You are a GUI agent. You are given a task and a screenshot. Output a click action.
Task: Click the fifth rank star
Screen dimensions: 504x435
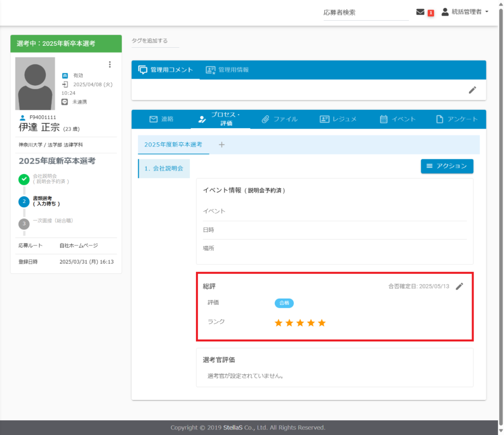322,323
